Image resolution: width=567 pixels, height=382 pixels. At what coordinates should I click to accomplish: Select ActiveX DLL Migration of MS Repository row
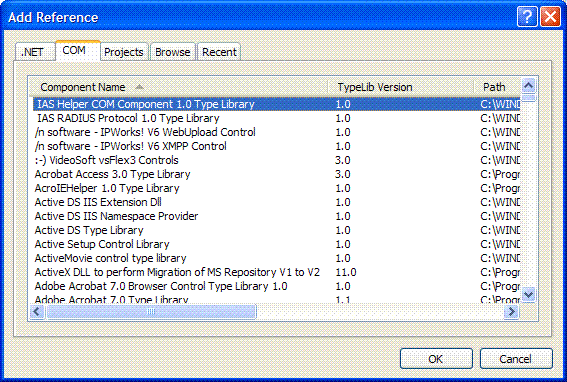coord(276,272)
